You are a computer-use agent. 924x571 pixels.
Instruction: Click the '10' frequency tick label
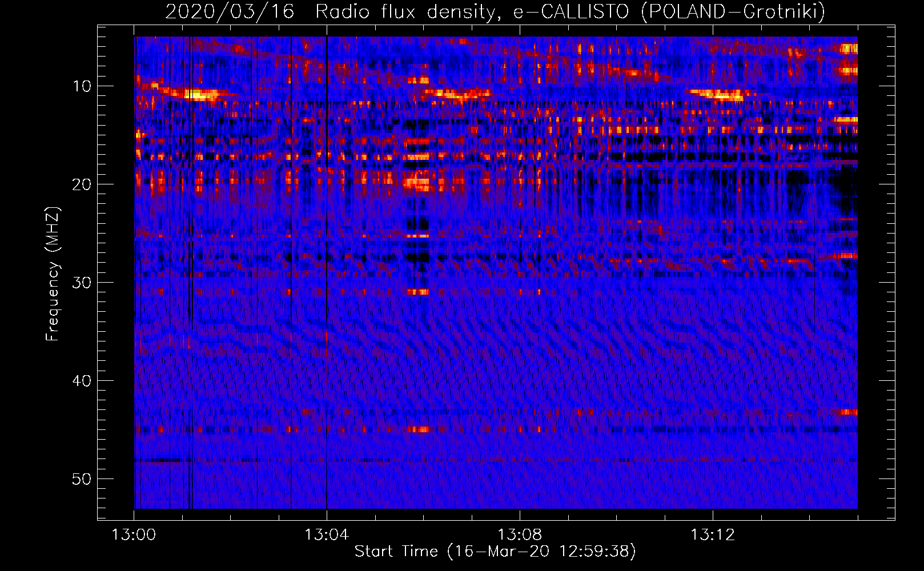[x=82, y=86]
